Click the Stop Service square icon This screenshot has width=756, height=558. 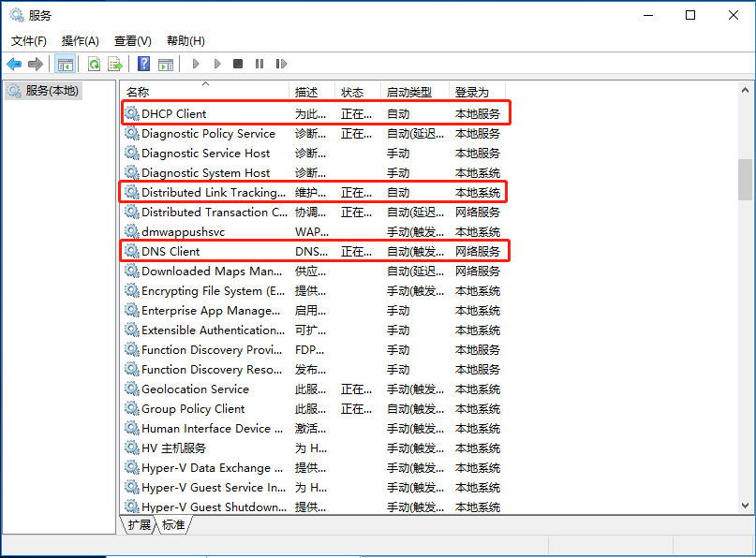[x=238, y=64]
